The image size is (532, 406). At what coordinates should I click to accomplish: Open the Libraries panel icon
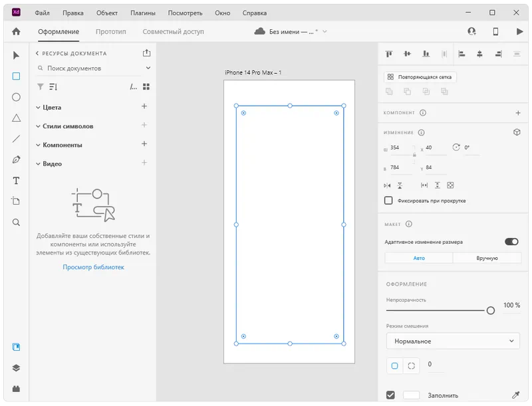(x=16, y=347)
